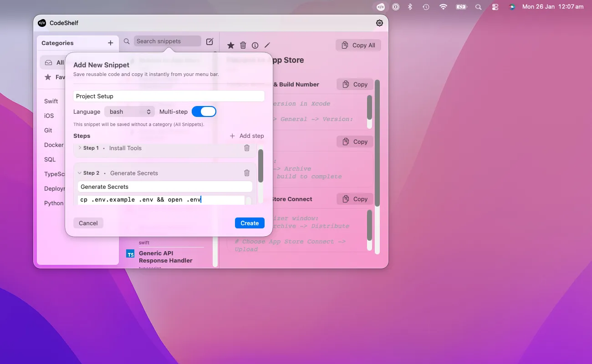Click the Copy All button
The image size is (592, 364).
[358, 45]
